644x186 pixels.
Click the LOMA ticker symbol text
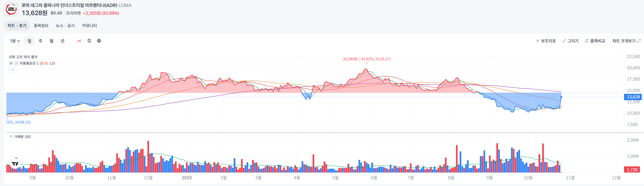125,5
